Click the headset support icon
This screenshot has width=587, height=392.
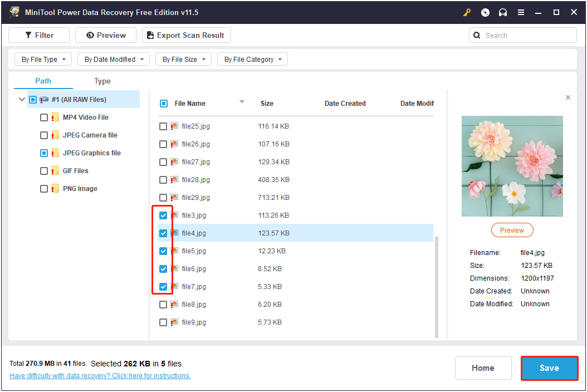point(502,12)
